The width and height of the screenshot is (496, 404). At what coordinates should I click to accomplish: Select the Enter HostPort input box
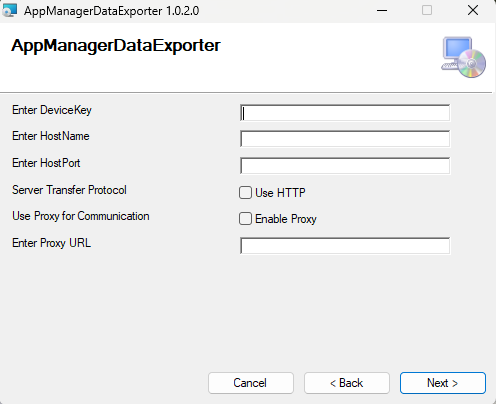point(345,166)
